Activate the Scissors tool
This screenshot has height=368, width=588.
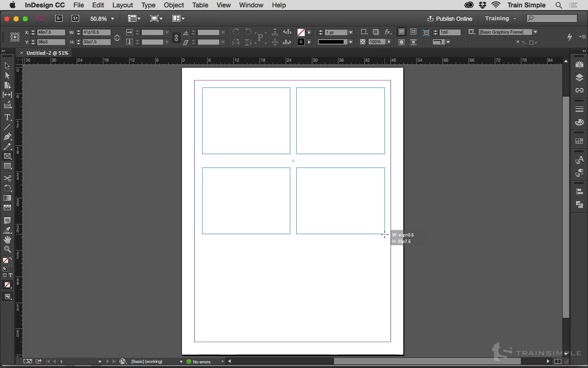point(7,178)
